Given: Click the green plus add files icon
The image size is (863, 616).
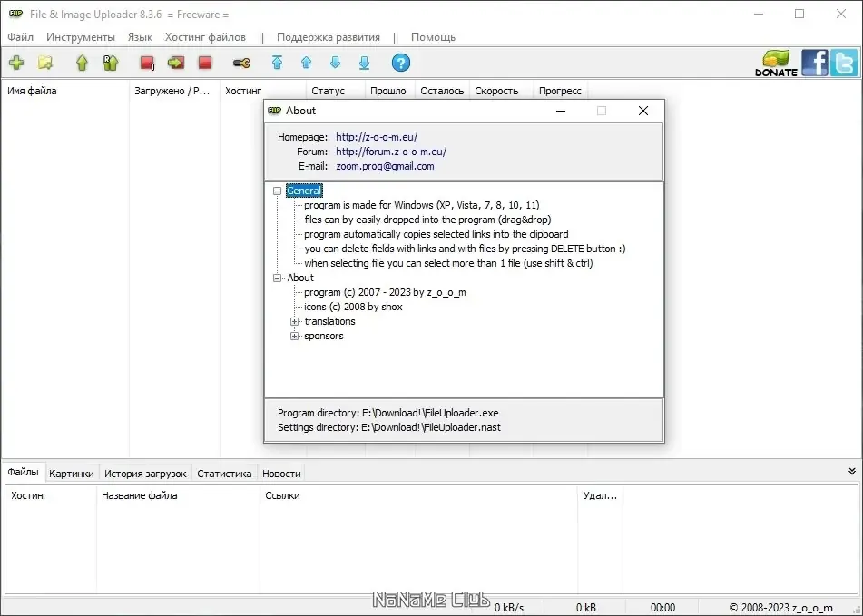Looking at the screenshot, I should 16,63.
